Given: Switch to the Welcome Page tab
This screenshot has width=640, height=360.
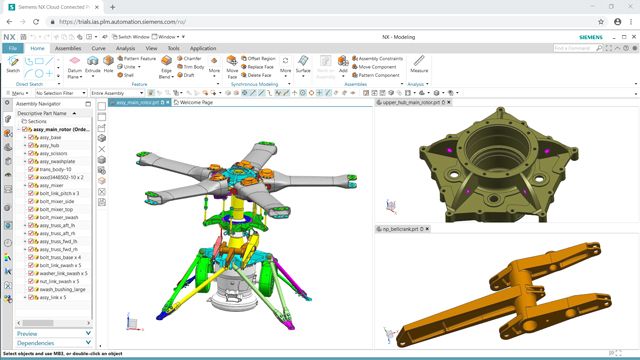Looking at the screenshot, I should pyautogui.click(x=193, y=102).
